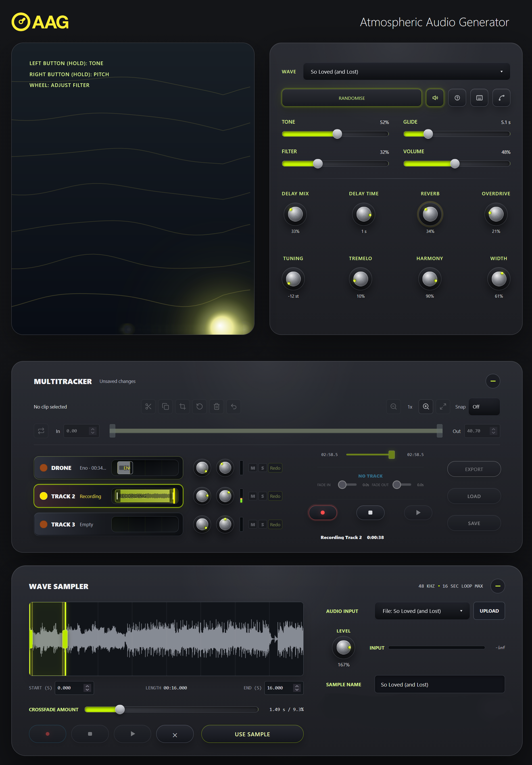The image size is (532, 765).
Task: Open the keyboard shortcuts button
Action: click(x=479, y=98)
